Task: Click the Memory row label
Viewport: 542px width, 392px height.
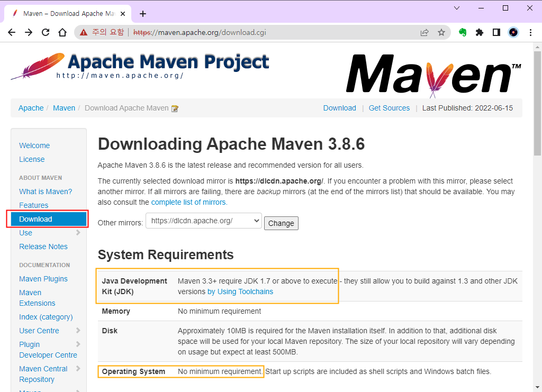Action: click(x=116, y=312)
